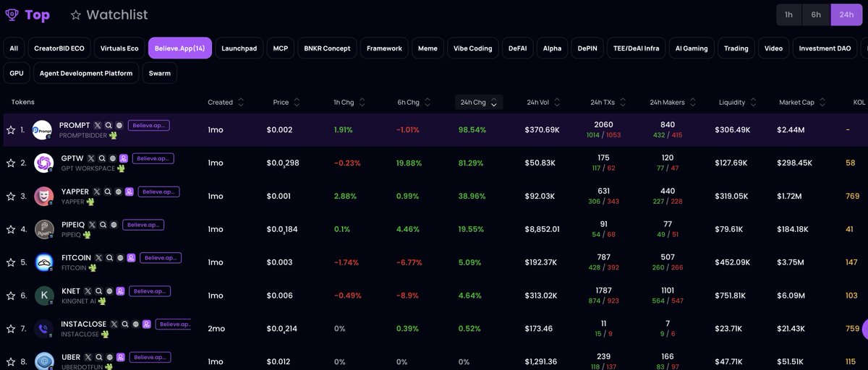Viewport: 868px width, 370px height.
Task: Open the globe icon for INSTACLOSE
Action: (x=135, y=324)
